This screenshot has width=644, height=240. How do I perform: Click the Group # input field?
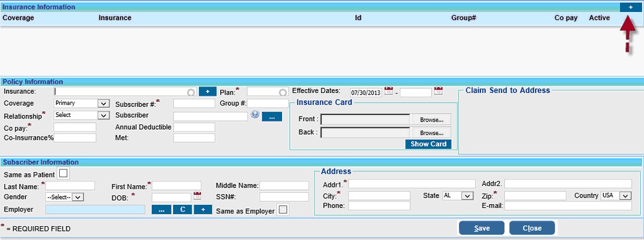tap(268, 104)
